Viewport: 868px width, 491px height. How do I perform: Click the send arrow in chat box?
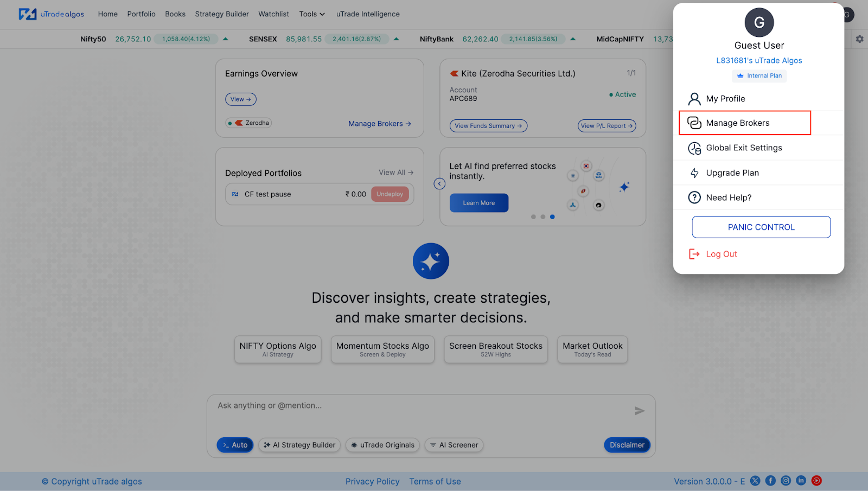640,411
